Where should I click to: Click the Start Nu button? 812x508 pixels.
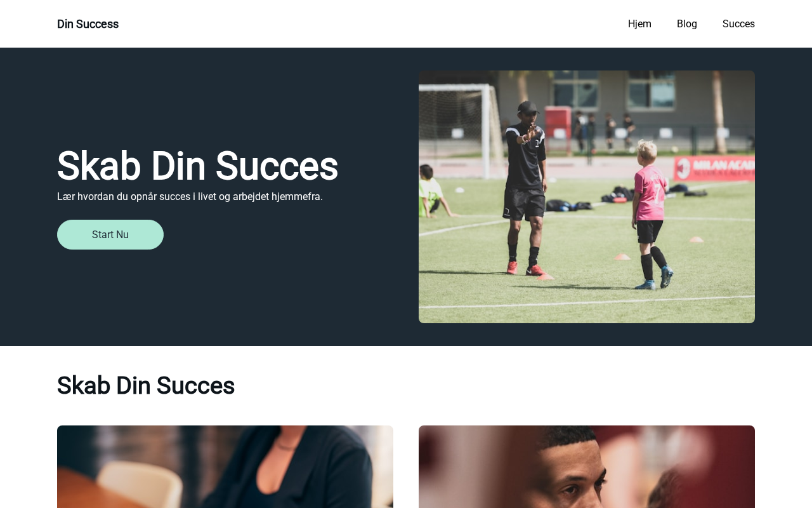(x=110, y=235)
